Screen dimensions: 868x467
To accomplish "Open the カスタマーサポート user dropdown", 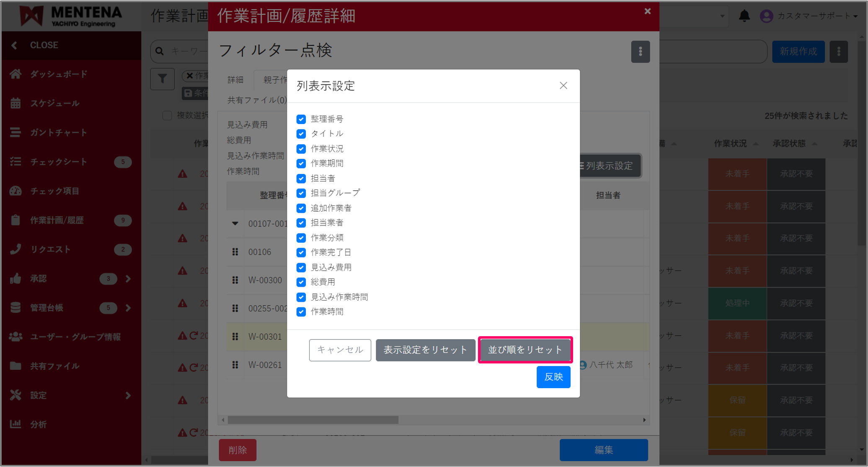I will pos(813,16).
